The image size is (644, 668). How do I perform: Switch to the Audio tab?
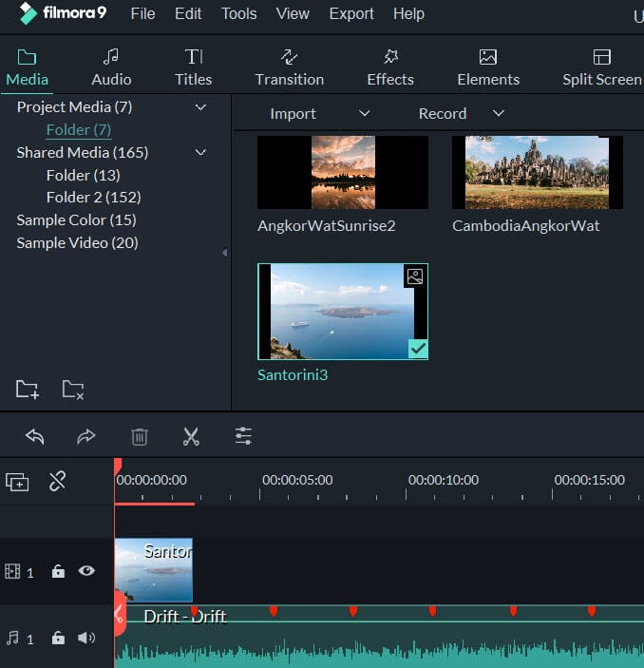coord(111,68)
